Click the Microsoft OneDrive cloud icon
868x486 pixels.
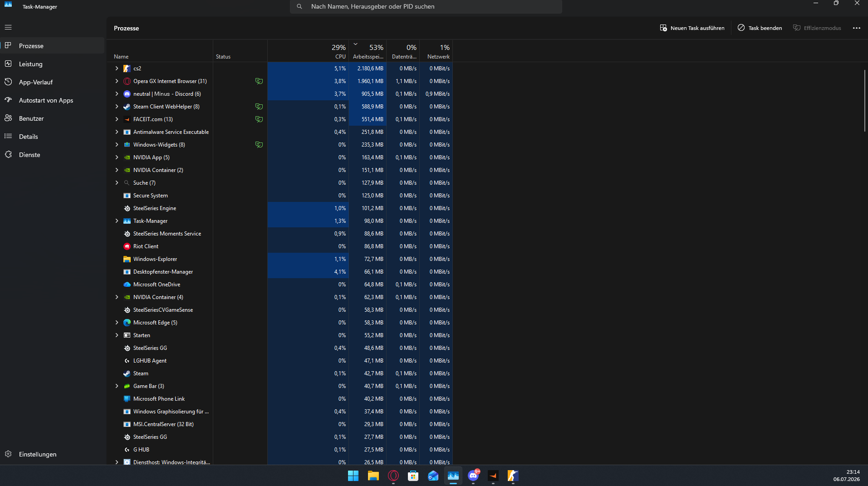[127, 285]
